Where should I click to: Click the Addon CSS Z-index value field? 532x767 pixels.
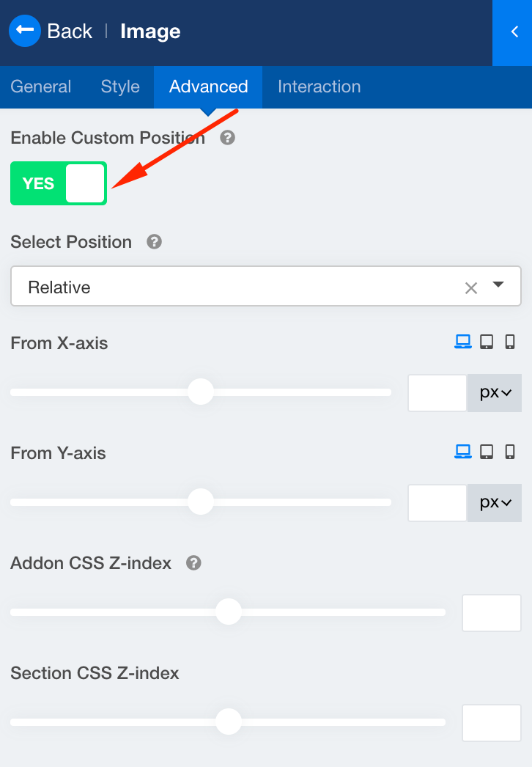pyautogui.click(x=491, y=613)
